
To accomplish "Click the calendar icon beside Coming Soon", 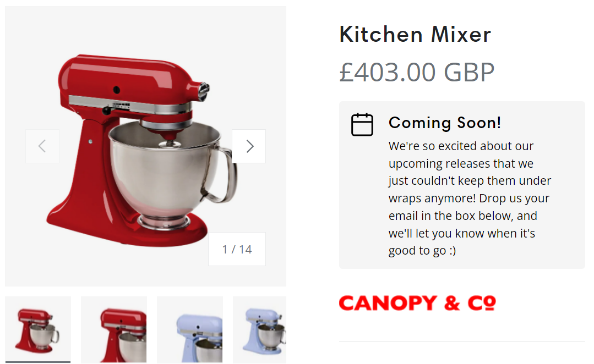I will pos(362,124).
